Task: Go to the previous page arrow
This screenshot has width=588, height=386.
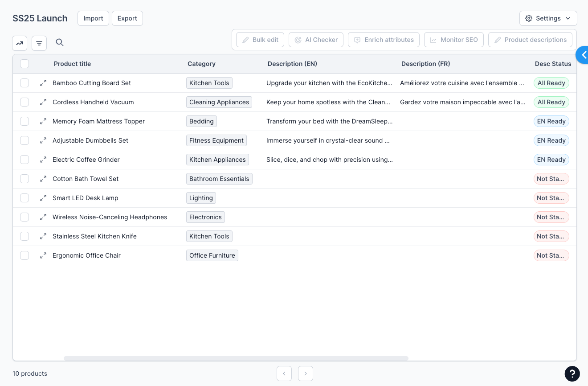Action: 284,374
